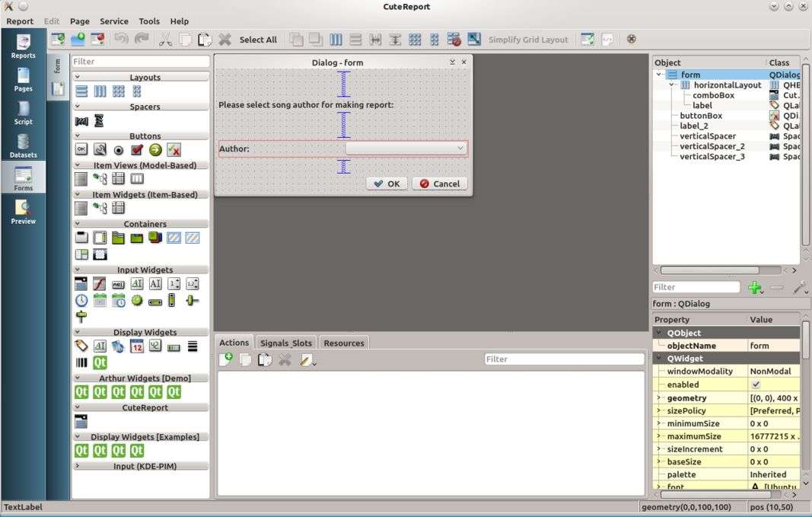
Task: Click the Preview sidebar icon
Action: tap(23, 212)
